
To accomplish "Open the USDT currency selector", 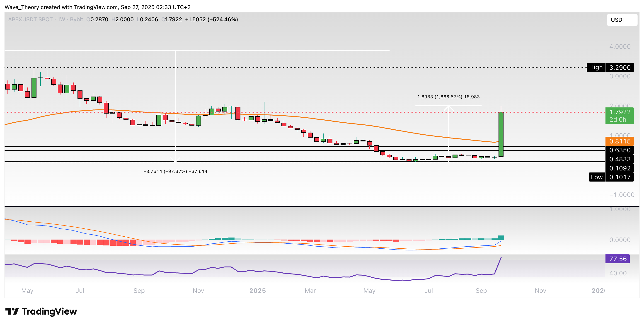I will (x=622, y=20).
